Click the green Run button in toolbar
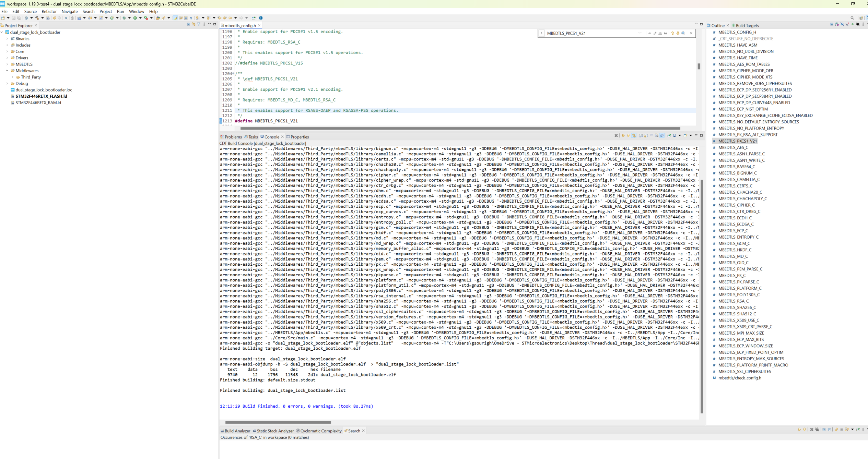 pyautogui.click(x=135, y=18)
